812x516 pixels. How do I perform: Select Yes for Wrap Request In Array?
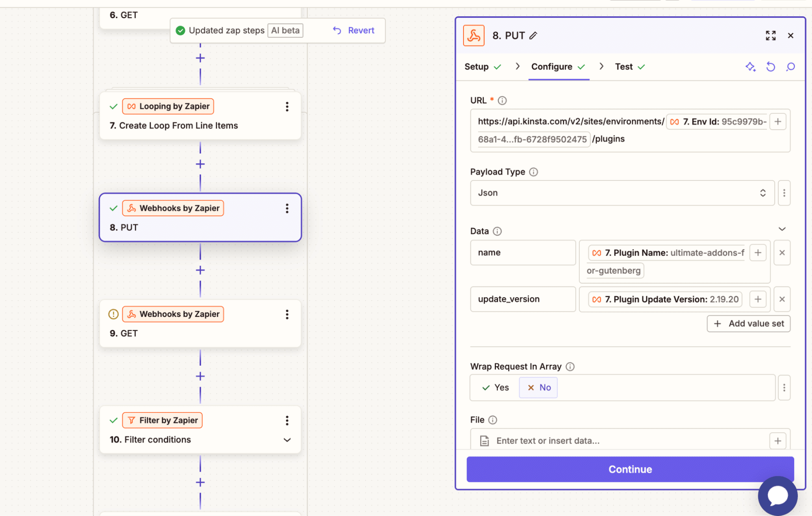point(495,387)
